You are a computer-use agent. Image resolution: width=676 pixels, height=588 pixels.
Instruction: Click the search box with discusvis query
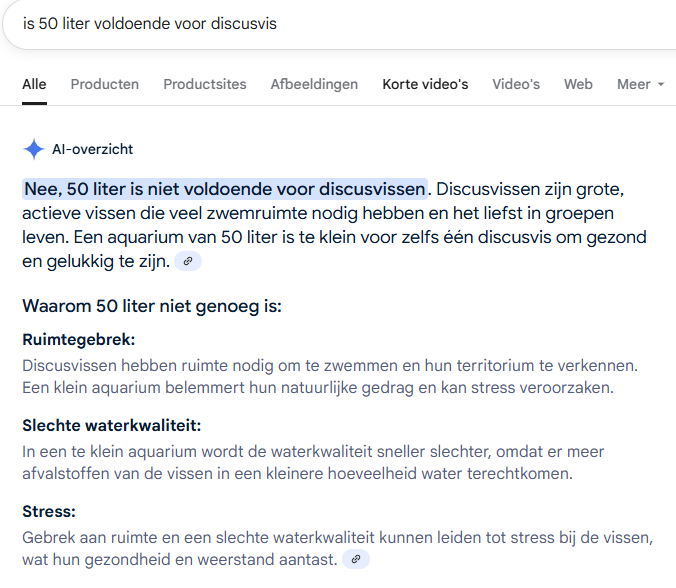point(341,24)
